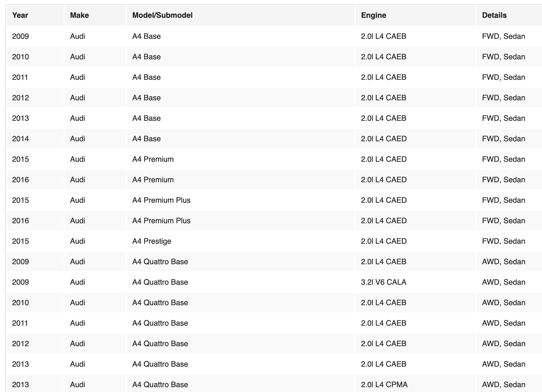This screenshot has width=542, height=392.
Task: Select 2012 year in A4 Quattro Base row
Action: [x=21, y=344]
